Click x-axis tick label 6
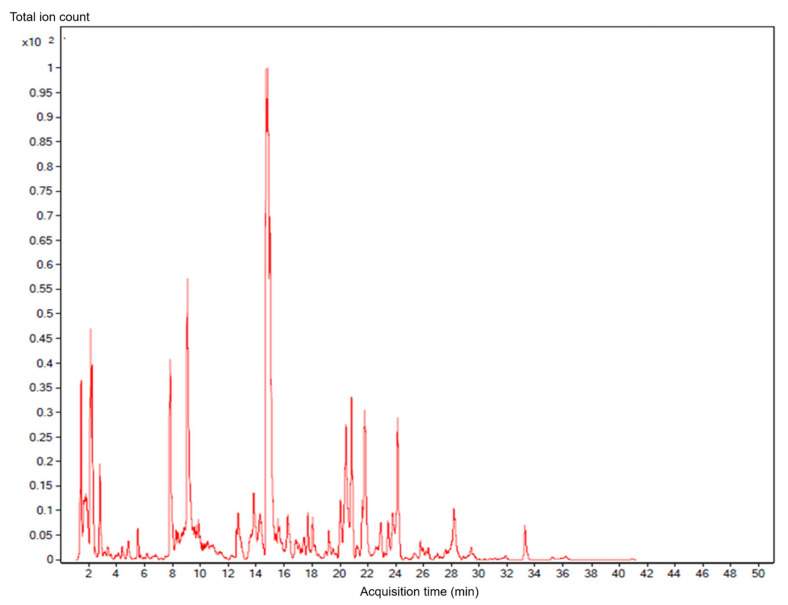This screenshot has height=605, width=788. [144, 573]
